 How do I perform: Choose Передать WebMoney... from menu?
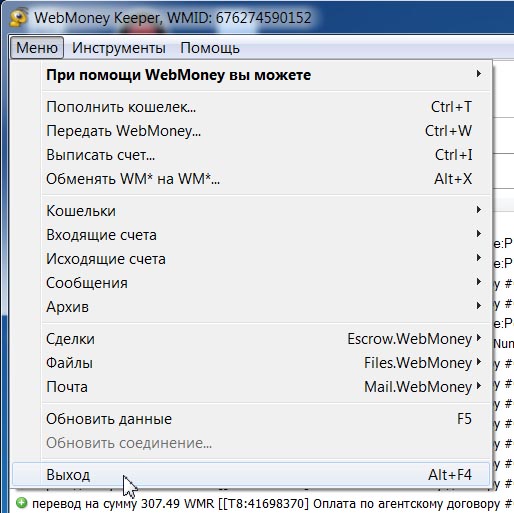coord(251,131)
